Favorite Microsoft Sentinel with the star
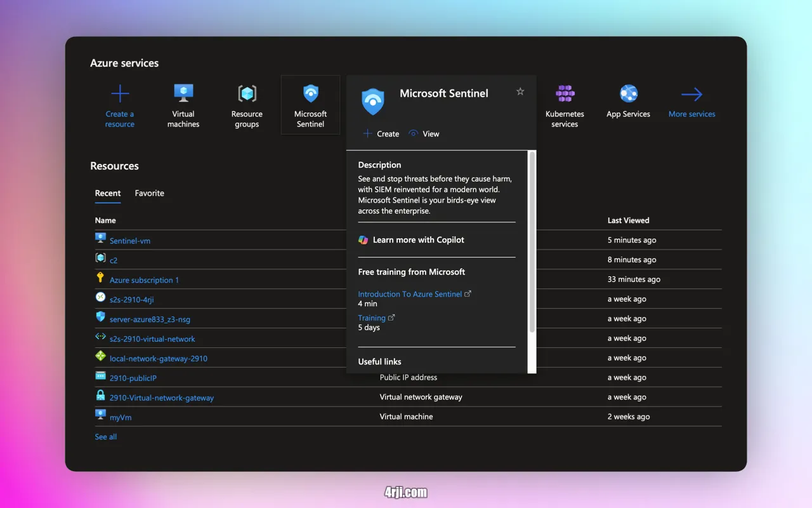The width and height of the screenshot is (812, 508). (520, 91)
